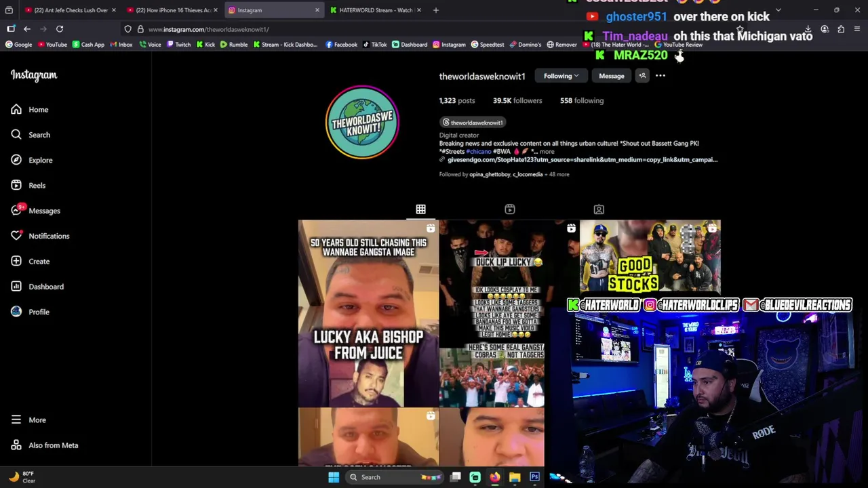The height and width of the screenshot is (488, 868).
Task: Open Dashboard from the Instagram sidebar
Action: pos(37,287)
